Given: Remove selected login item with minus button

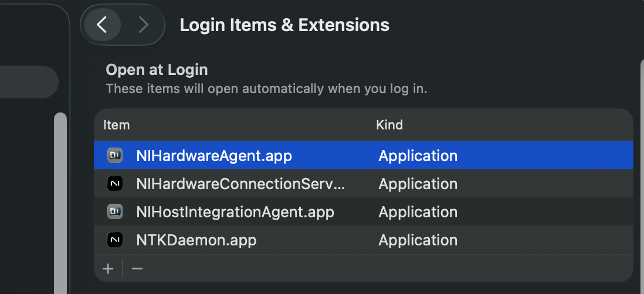Looking at the screenshot, I should click(x=137, y=269).
